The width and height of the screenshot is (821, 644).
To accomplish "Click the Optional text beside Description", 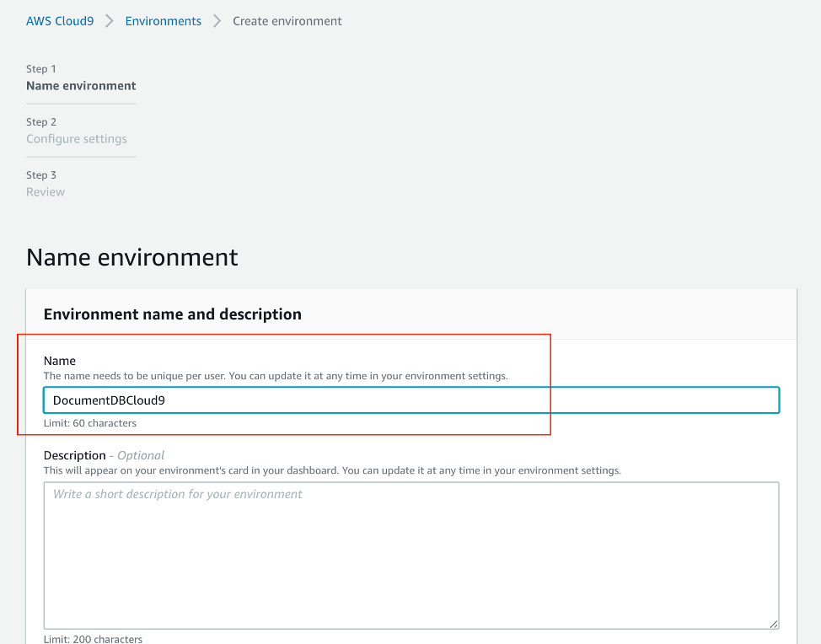I will [140, 455].
